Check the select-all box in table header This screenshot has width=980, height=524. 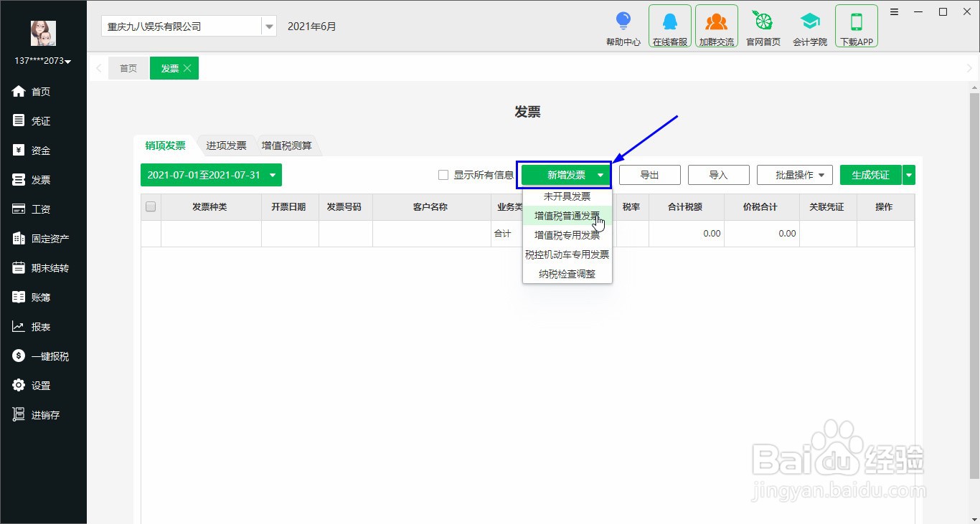coord(151,206)
